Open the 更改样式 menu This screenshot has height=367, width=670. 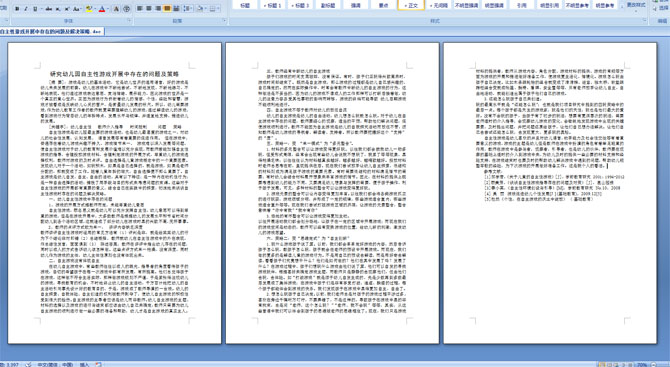pos(636,6)
